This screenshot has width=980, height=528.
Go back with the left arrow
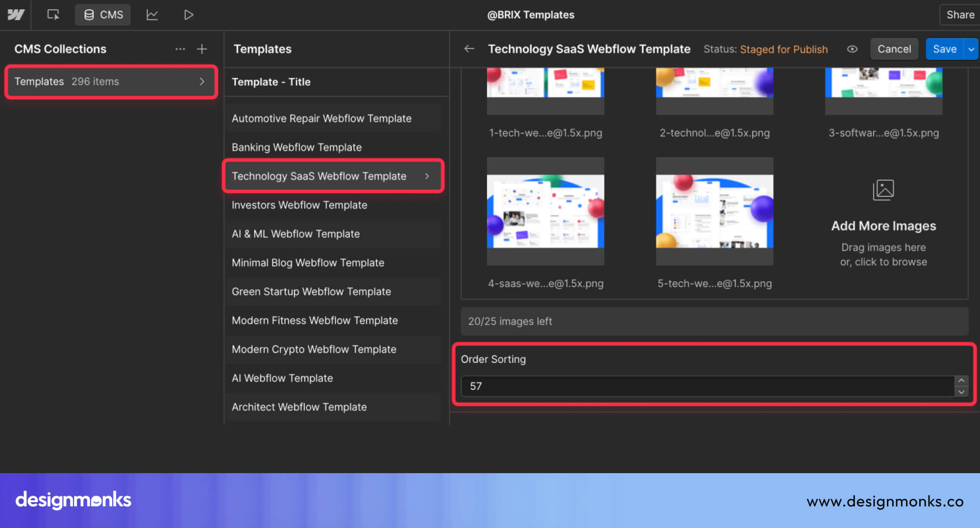(x=469, y=49)
